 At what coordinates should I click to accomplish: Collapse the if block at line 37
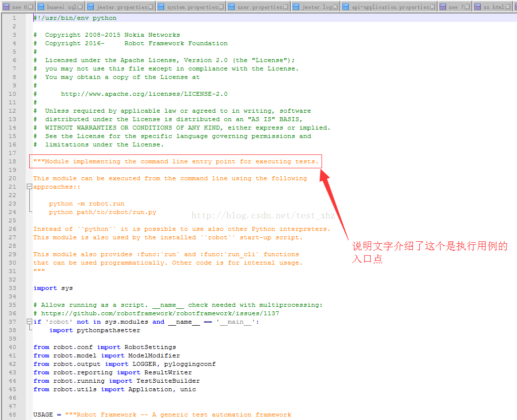tap(29, 321)
